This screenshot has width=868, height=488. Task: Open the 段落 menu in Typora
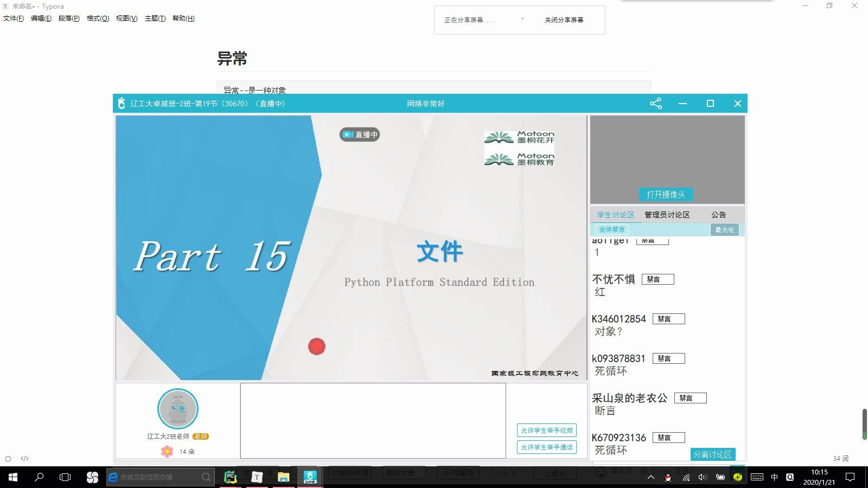point(68,18)
